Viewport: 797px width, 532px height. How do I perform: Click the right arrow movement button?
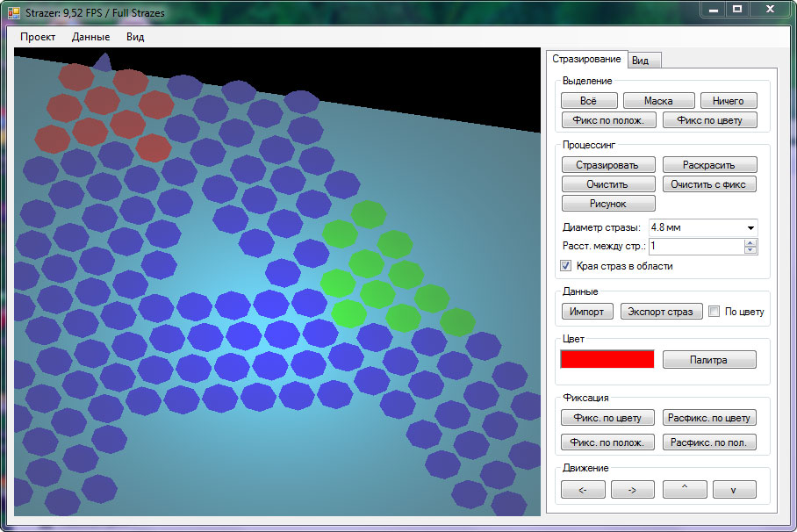[633, 490]
